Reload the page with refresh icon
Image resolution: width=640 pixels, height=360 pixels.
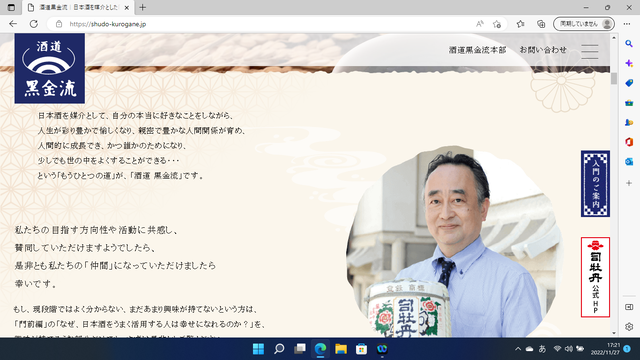[34, 24]
